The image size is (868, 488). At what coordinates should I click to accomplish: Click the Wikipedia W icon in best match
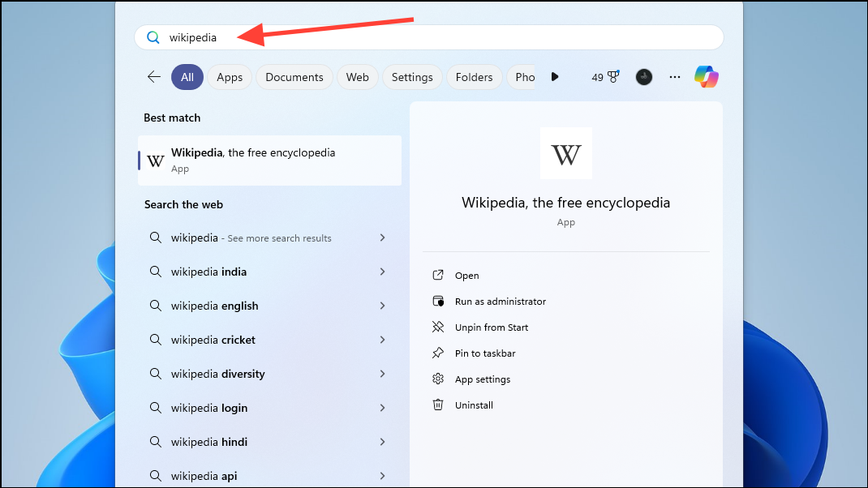[x=156, y=161]
